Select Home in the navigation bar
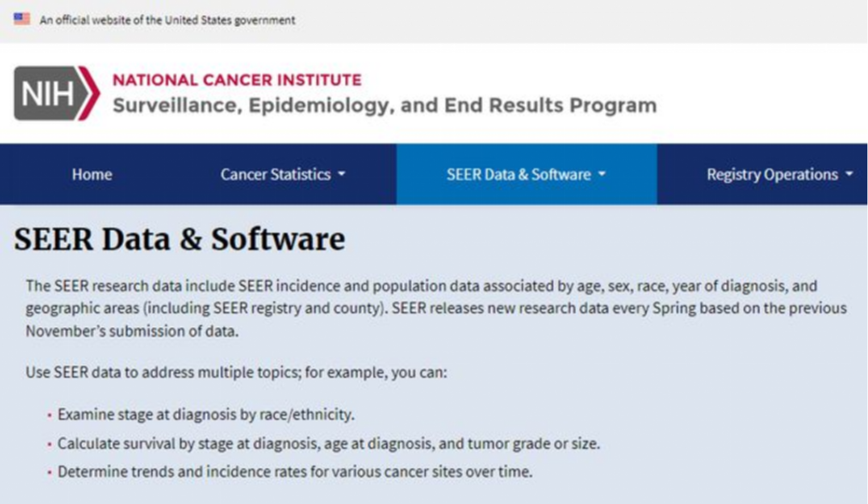This screenshot has height=504, width=868. [x=92, y=174]
